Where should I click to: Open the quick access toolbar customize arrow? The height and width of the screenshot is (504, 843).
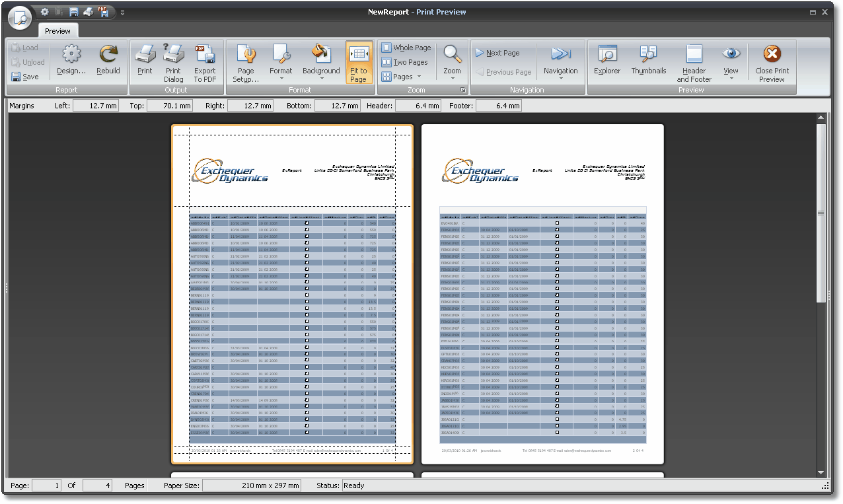pos(122,13)
